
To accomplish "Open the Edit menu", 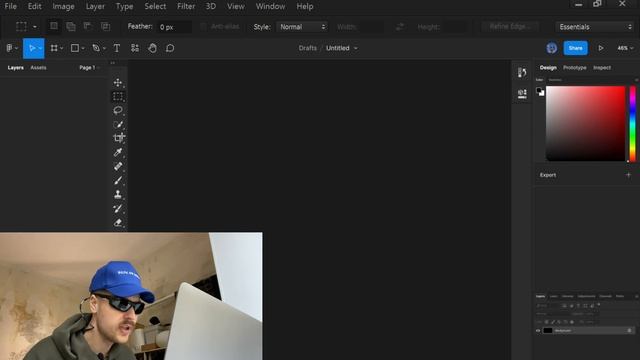I will coord(34,7).
